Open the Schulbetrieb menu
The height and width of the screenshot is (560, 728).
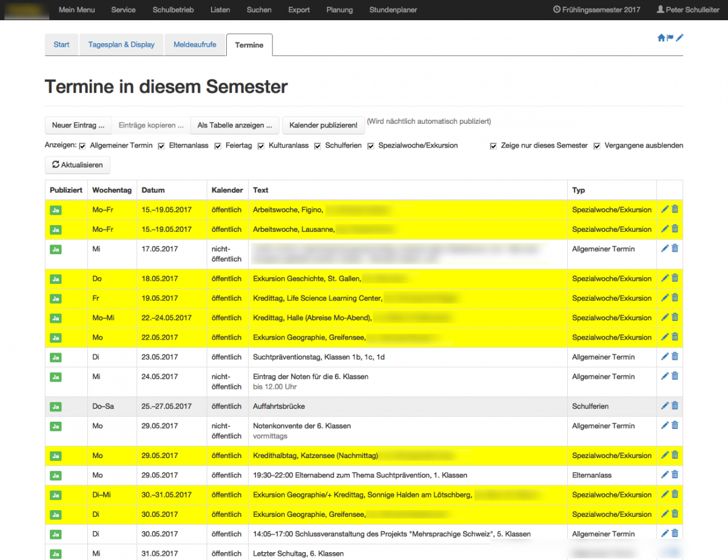[x=173, y=10]
